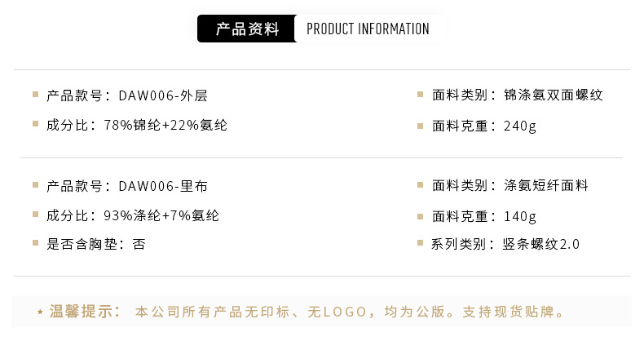Click the bullet beside 面料类别 涤氨短纤面料

[421, 185]
